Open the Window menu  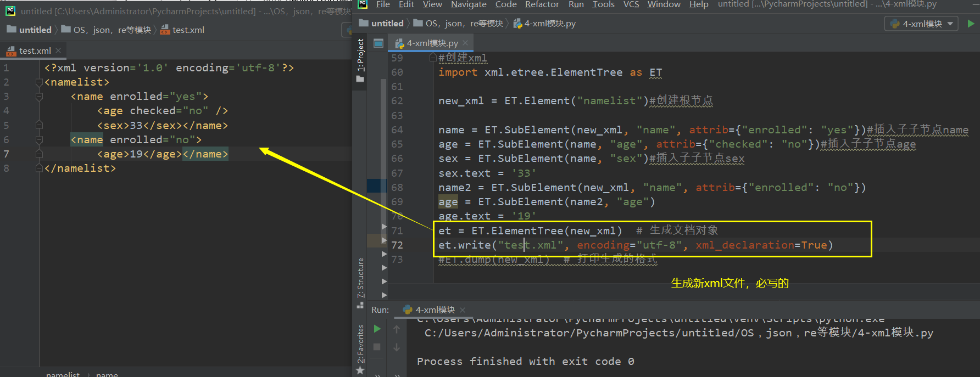(664, 4)
